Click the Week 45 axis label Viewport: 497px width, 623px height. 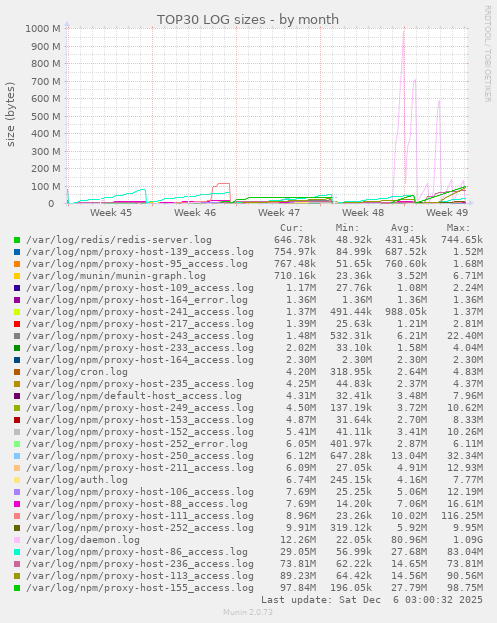tap(111, 213)
